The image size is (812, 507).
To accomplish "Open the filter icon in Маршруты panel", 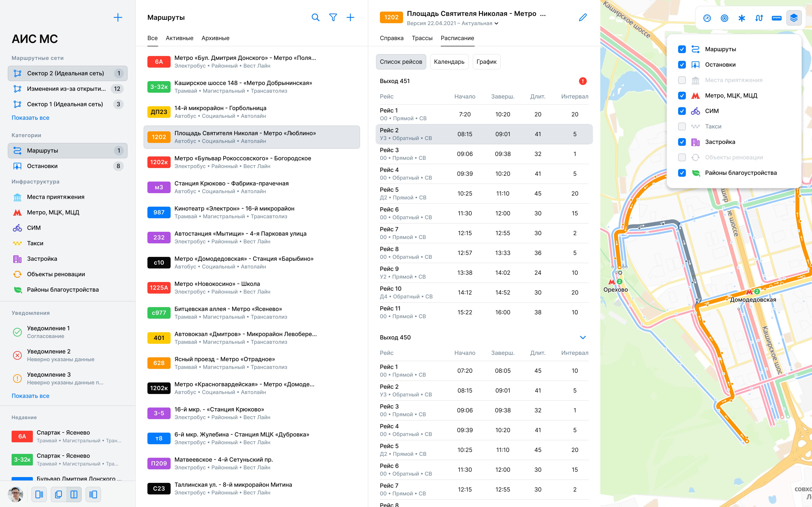I will click(x=333, y=17).
